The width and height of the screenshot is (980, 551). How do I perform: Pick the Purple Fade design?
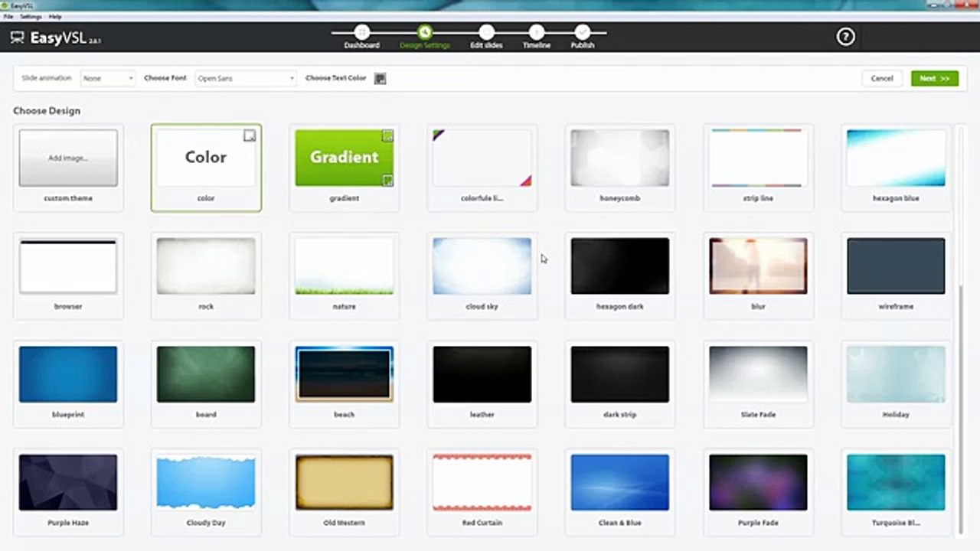(758, 492)
